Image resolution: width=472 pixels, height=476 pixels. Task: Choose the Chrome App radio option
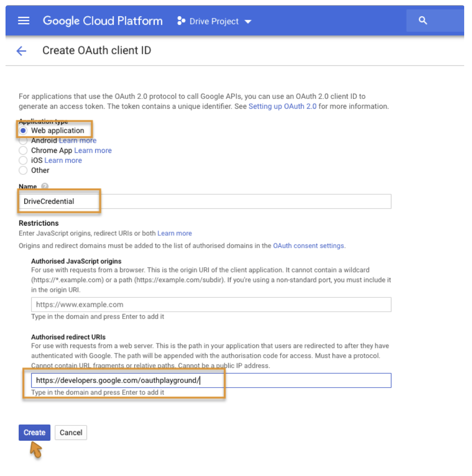point(23,151)
